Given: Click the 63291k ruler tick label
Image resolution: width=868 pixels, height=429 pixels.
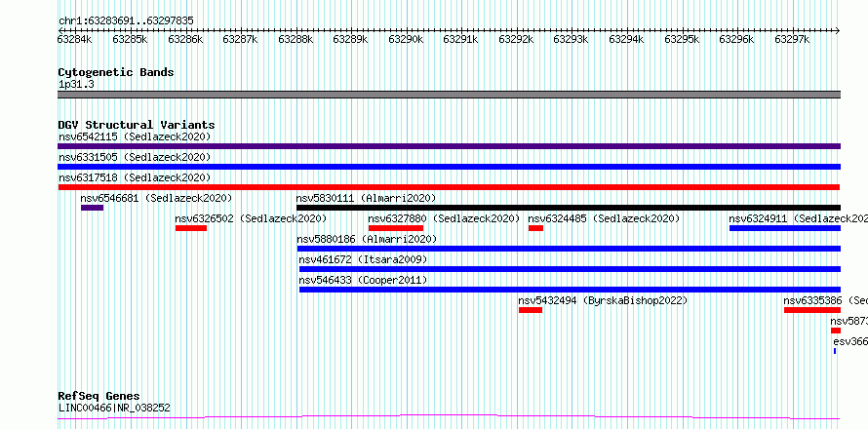Looking at the screenshot, I should pos(461,39).
